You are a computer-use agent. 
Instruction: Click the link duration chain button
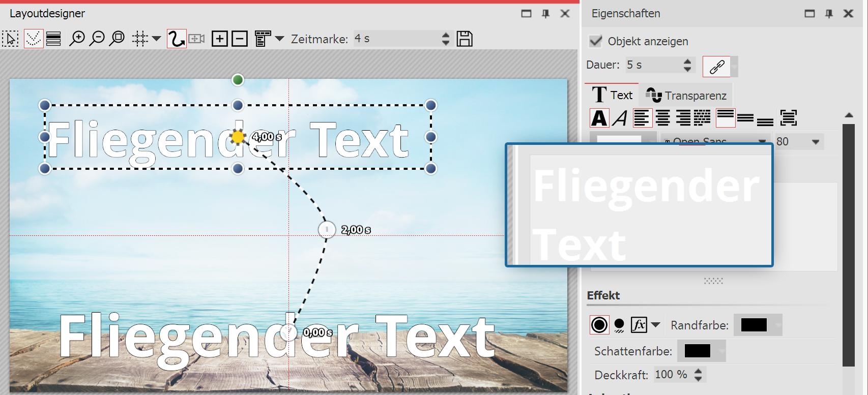tap(716, 67)
